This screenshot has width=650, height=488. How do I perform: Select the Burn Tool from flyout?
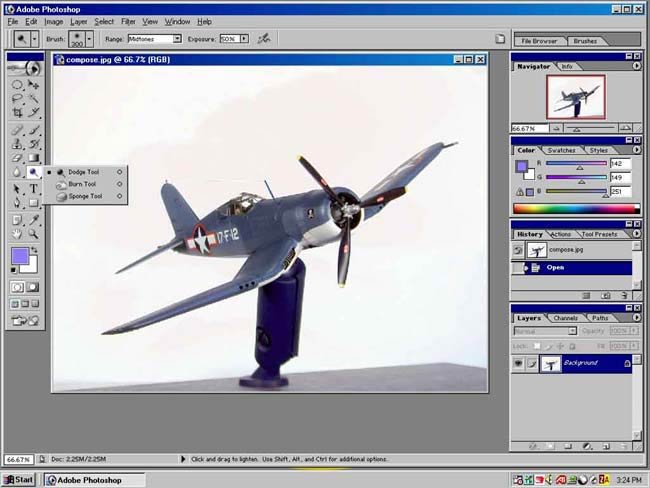[x=83, y=184]
